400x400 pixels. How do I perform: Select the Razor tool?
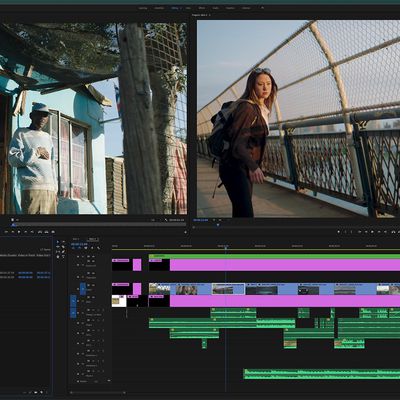click(63, 247)
